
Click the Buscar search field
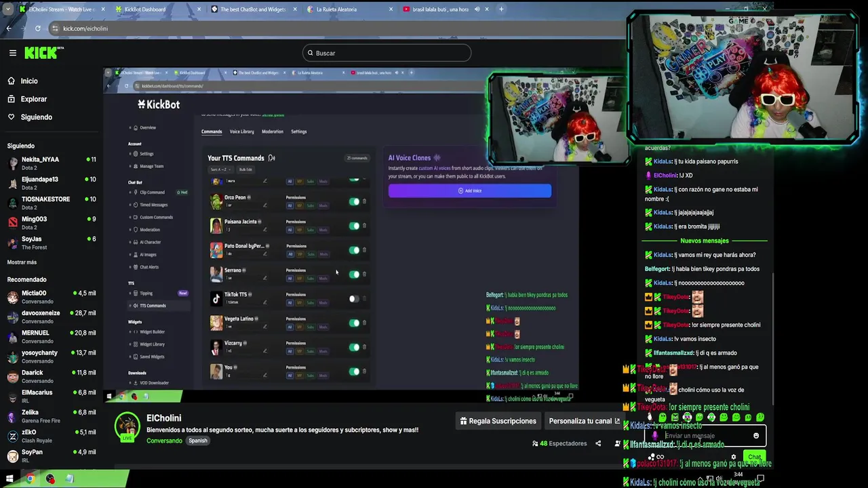point(387,53)
